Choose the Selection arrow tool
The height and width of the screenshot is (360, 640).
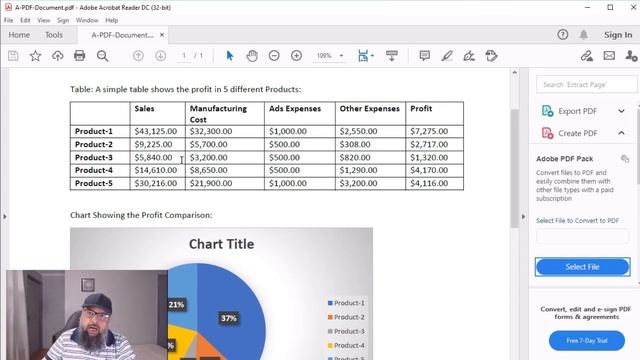[x=230, y=56]
